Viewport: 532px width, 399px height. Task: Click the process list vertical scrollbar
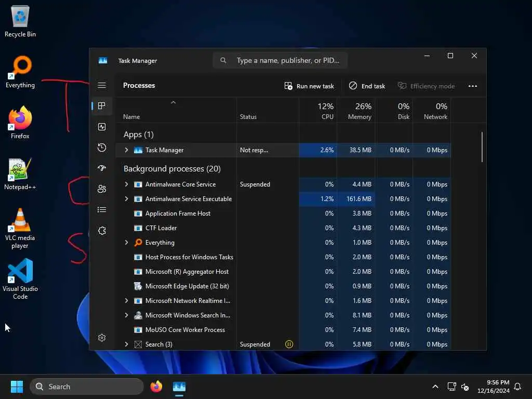(x=482, y=147)
